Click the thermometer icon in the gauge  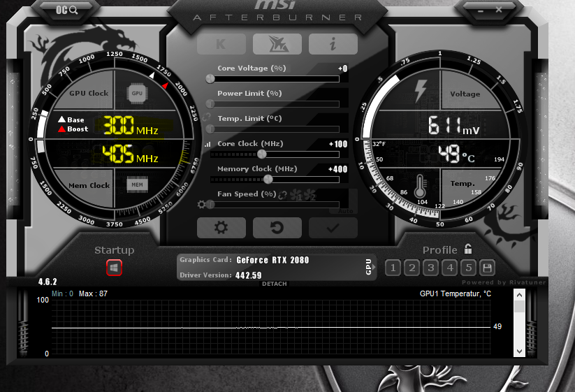coord(420,187)
